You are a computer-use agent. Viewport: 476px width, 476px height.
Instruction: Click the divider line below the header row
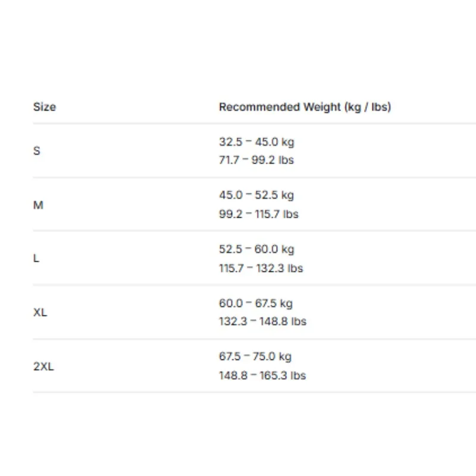pos(255,124)
